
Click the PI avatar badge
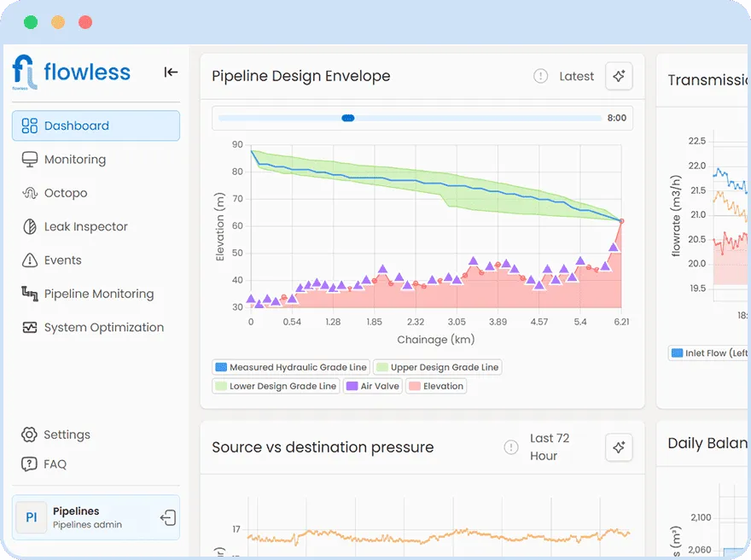[x=32, y=517]
